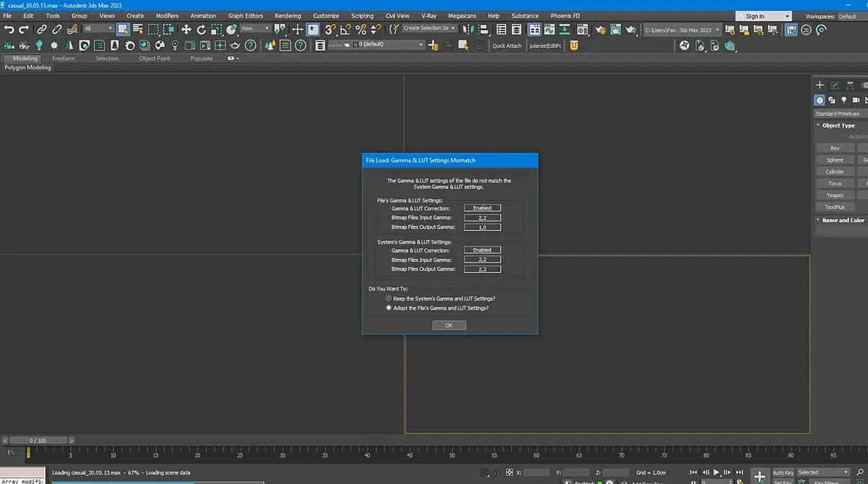
Task: Select Keep the System's Gamma option
Action: [x=389, y=299]
